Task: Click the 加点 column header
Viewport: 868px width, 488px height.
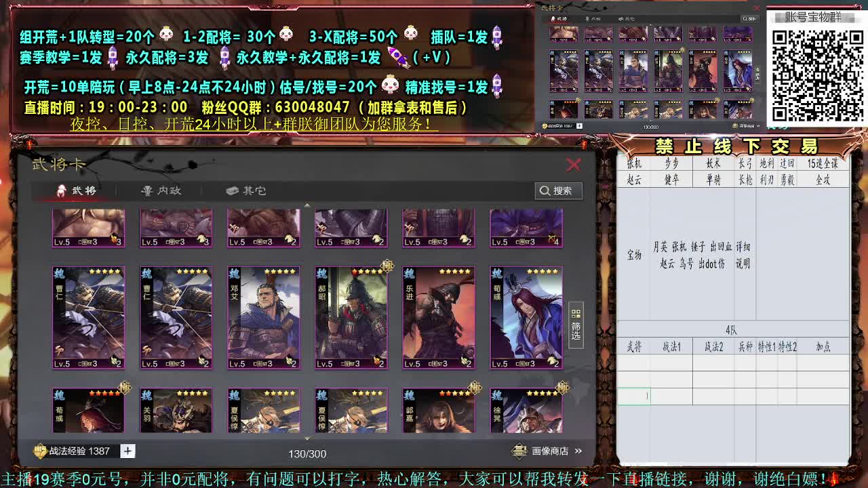Action: [823, 346]
